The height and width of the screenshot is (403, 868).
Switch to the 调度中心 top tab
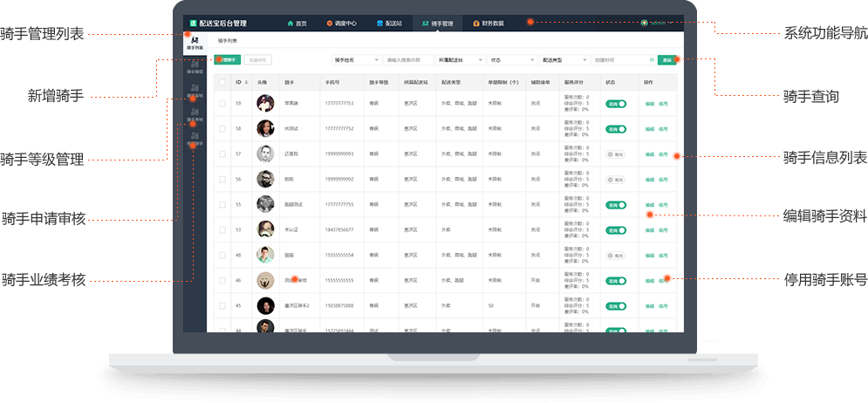pos(341,24)
